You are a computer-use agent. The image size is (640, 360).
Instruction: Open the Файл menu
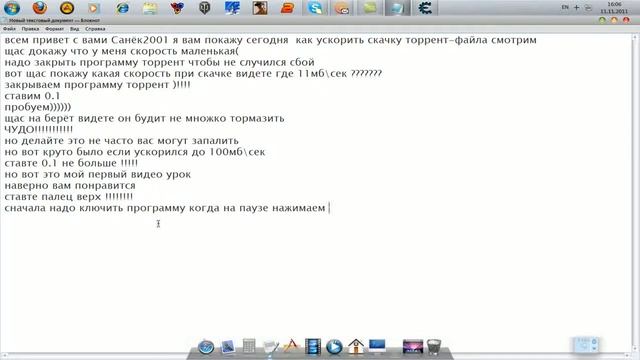pyautogui.click(x=9, y=29)
